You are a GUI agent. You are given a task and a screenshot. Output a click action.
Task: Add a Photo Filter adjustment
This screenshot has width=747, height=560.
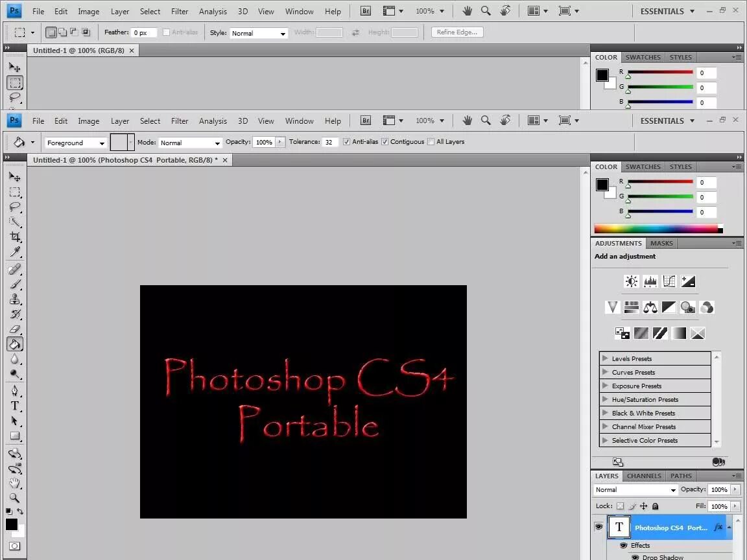(x=688, y=307)
